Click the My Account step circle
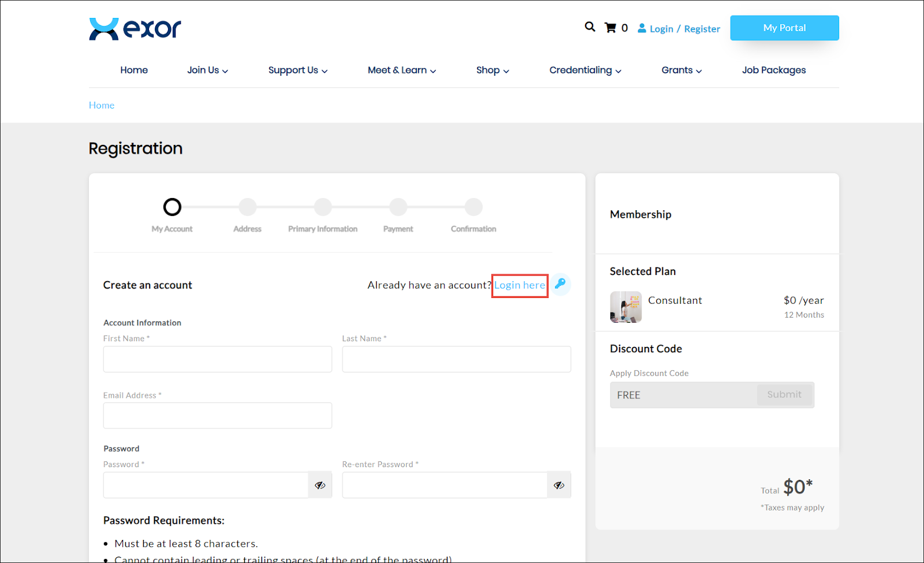924x563 pixels. point(172,207)
